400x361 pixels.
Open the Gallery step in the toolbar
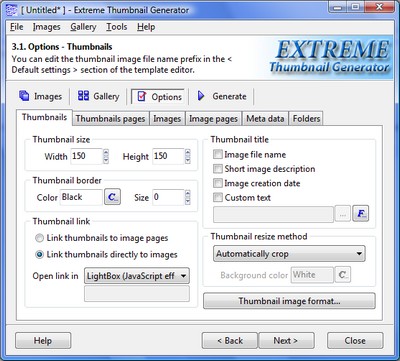click(x=98, y=96)
